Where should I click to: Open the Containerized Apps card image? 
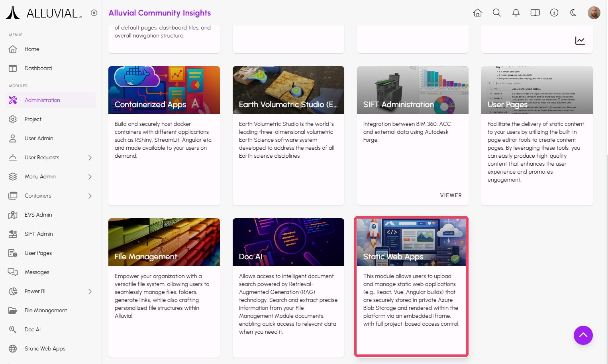click(164, 90)
